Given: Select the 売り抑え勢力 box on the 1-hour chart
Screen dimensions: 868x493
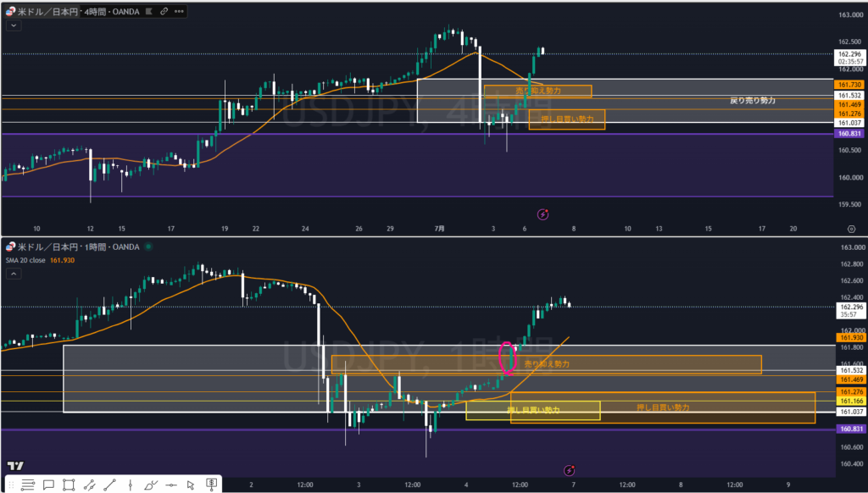Looking at the screenshot, I should pos(547,364).
